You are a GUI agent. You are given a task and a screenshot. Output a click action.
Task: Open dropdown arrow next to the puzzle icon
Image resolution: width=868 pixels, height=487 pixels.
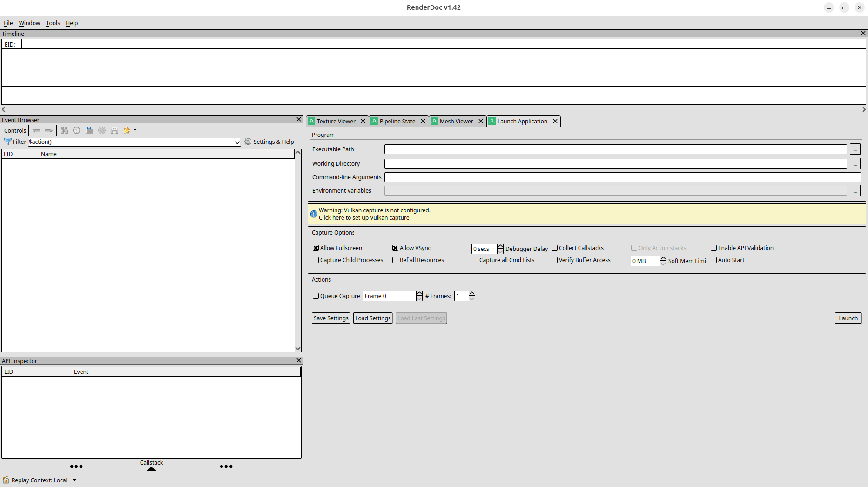click(135, 130)
